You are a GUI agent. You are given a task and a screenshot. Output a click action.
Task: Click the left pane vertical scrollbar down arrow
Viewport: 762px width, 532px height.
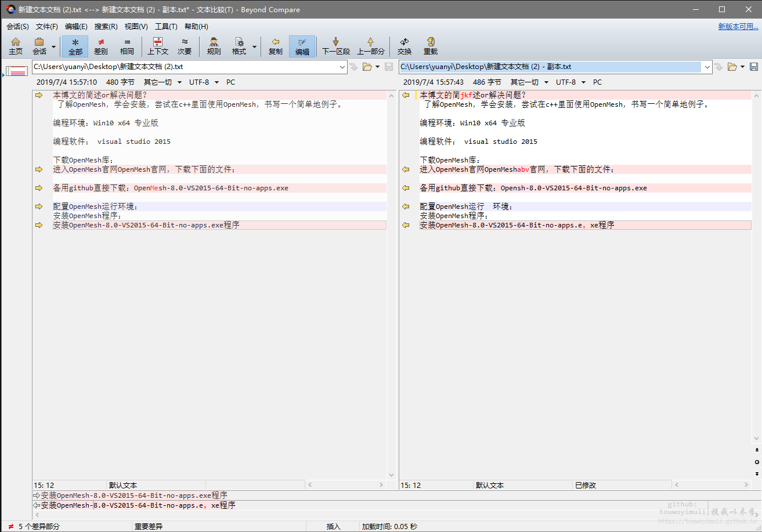(x=391, y=475)
